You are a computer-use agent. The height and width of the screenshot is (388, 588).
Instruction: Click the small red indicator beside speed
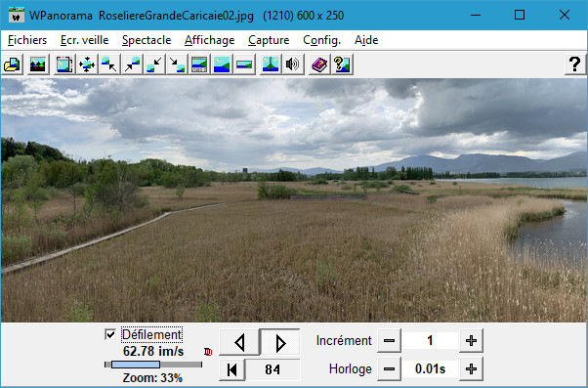coord(208,352)
